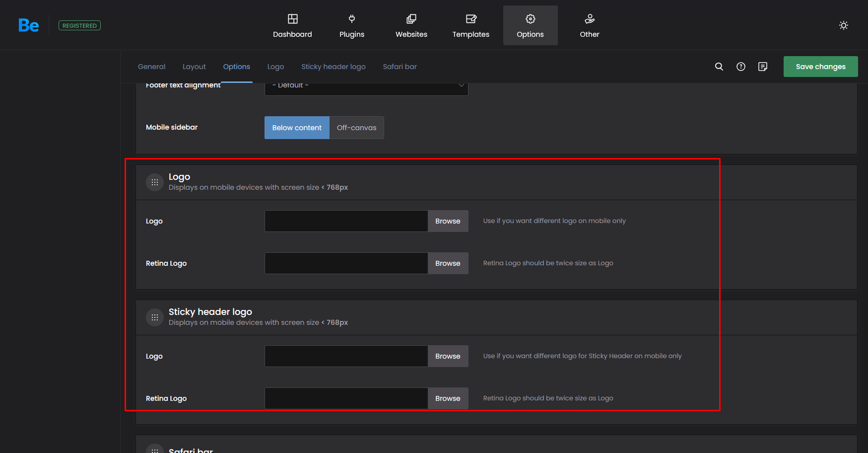Click the 'Sticky header logo' section heading
868x453 pixels.
[210, 311]
